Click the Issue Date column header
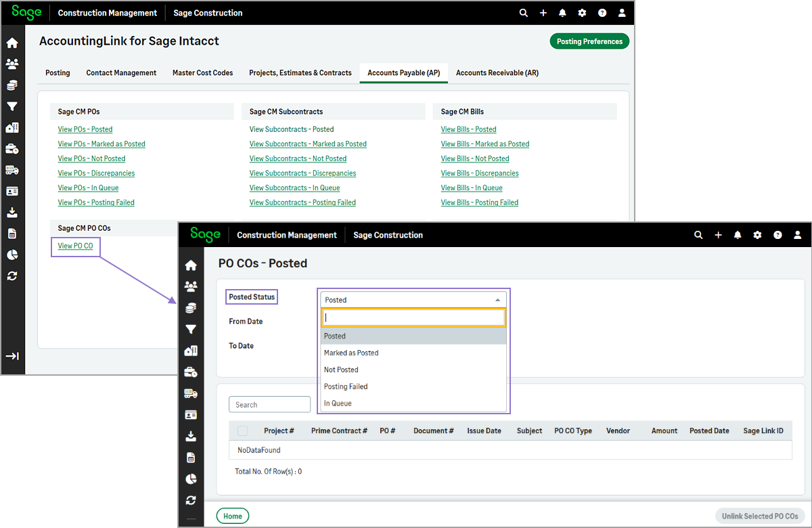 click(484, 431)
